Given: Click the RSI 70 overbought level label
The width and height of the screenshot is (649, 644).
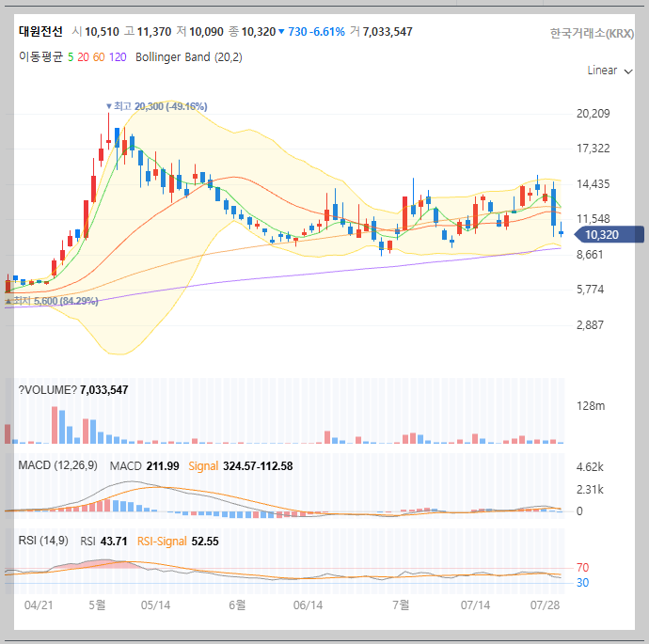Looking at the screenshot, I should click(583, 568).
